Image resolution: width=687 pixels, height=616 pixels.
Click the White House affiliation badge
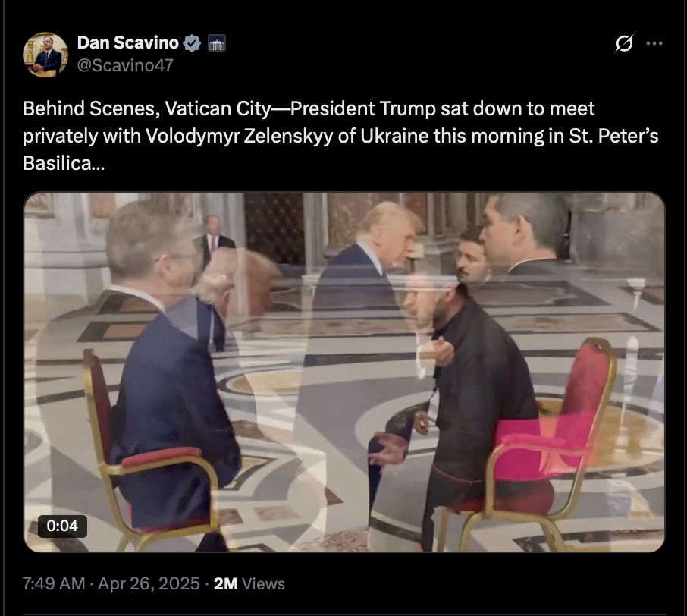216,43
